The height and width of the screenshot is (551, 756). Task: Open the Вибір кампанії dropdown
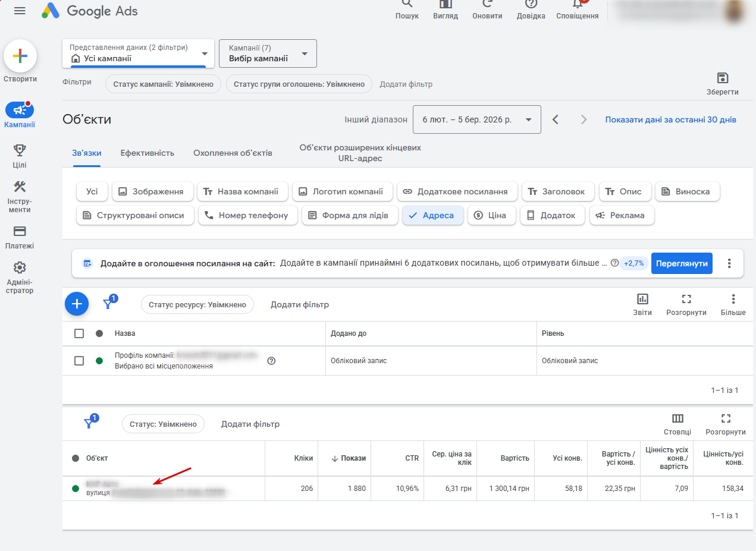268,53
